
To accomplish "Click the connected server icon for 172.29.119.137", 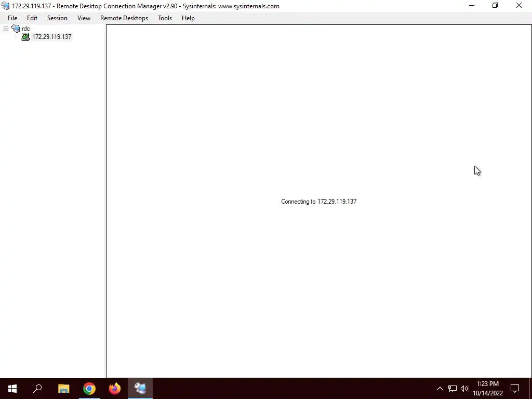I will 25,37.
